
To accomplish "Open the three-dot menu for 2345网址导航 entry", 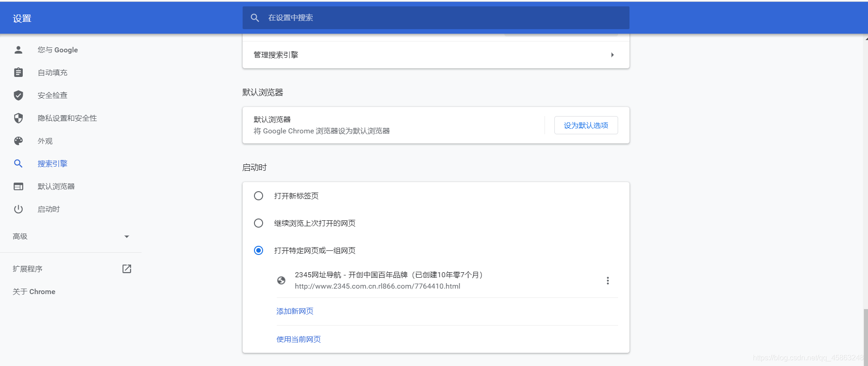I will click(x=608, y=280).
